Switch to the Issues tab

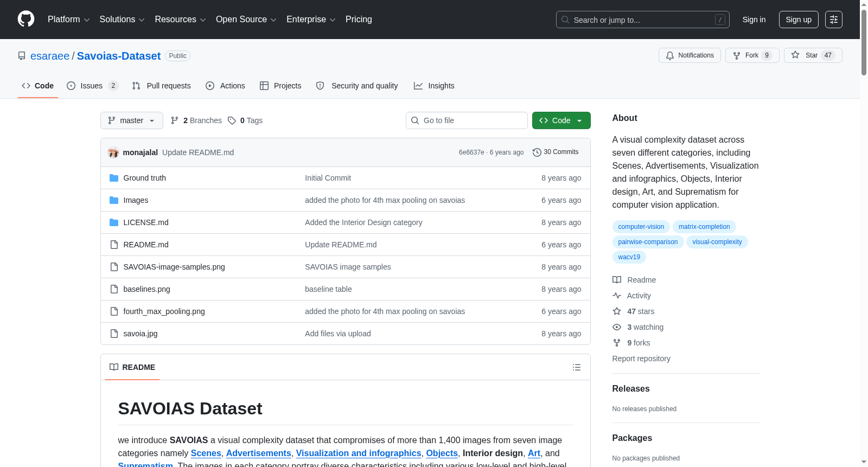click(92, 86)
